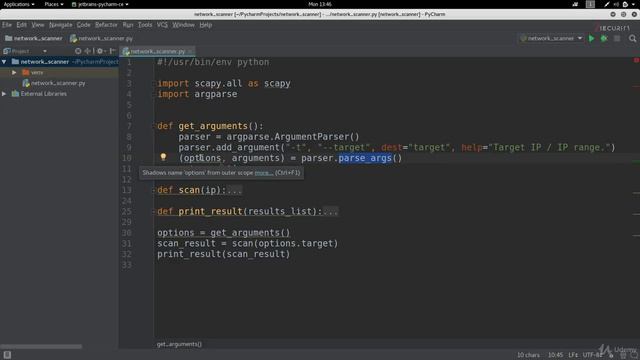This screenshot has height=360, width=640.
Task: Click the LF line separator status entry
Action: pyautogui.click(x=573, y=355)
